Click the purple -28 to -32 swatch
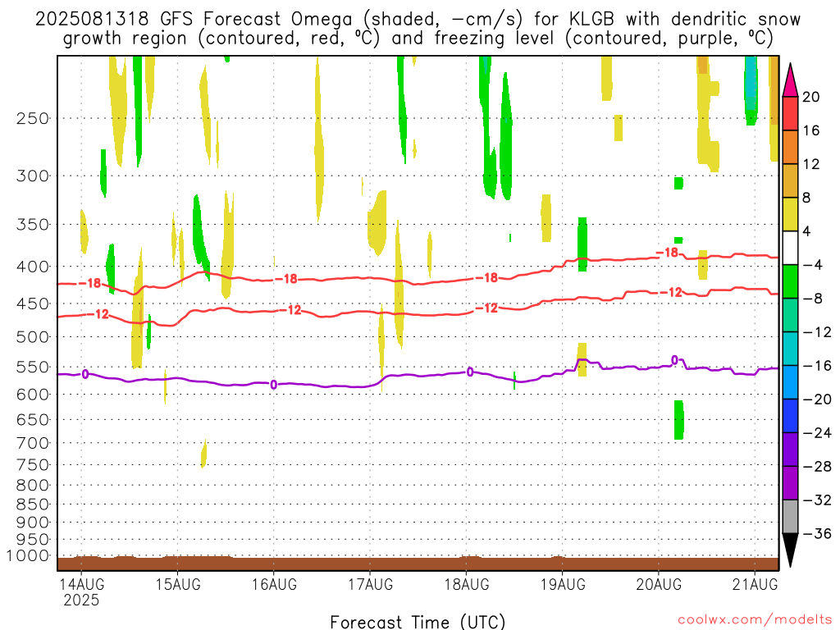 (790, 483)
